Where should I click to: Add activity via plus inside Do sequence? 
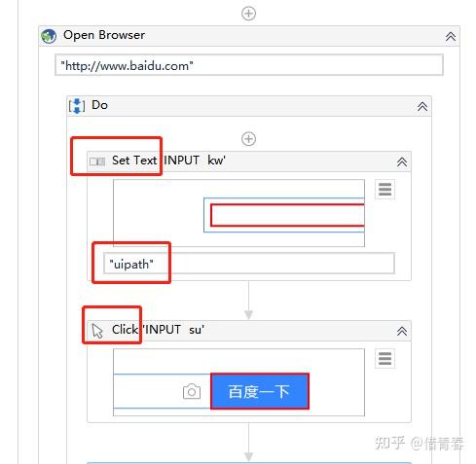[x=248, y=139]
